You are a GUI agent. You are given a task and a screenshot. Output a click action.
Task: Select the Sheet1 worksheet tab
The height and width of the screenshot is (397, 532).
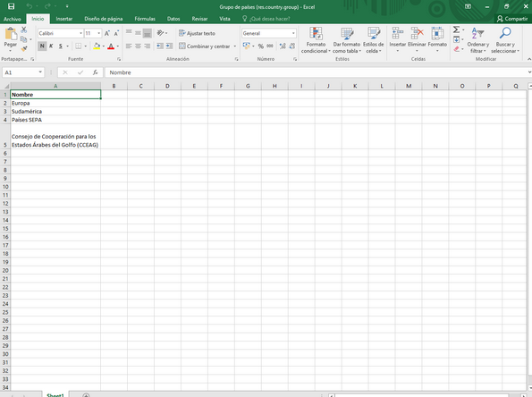click(55, 395)
